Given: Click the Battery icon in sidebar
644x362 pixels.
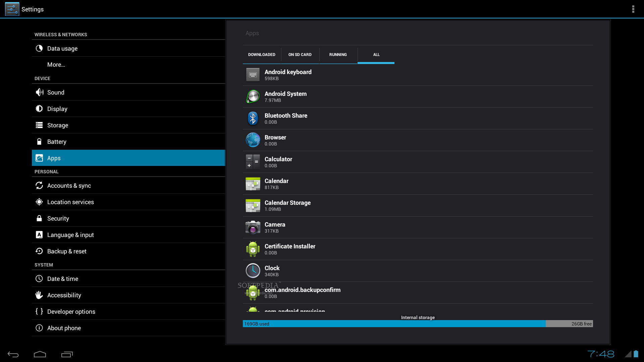Looking at the screenshot, I should 39,141.
